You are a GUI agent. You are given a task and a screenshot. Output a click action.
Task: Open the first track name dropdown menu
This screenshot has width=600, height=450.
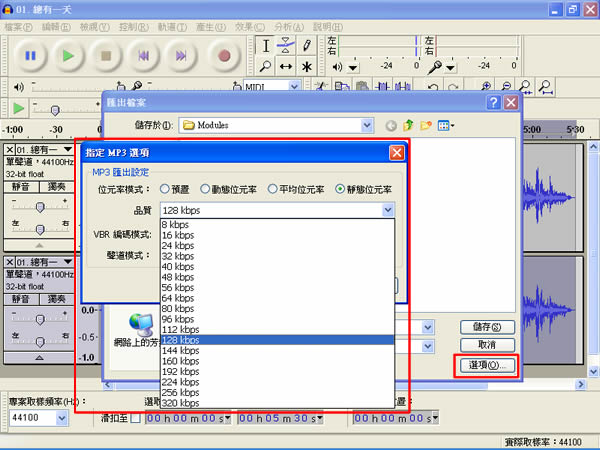[68, 149]
